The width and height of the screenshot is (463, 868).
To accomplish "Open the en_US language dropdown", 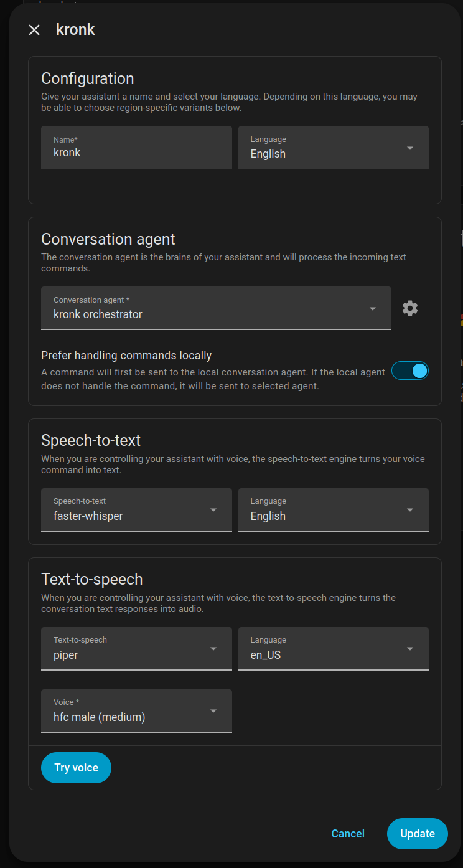I will pyautogui.click(x=334, y=649).
